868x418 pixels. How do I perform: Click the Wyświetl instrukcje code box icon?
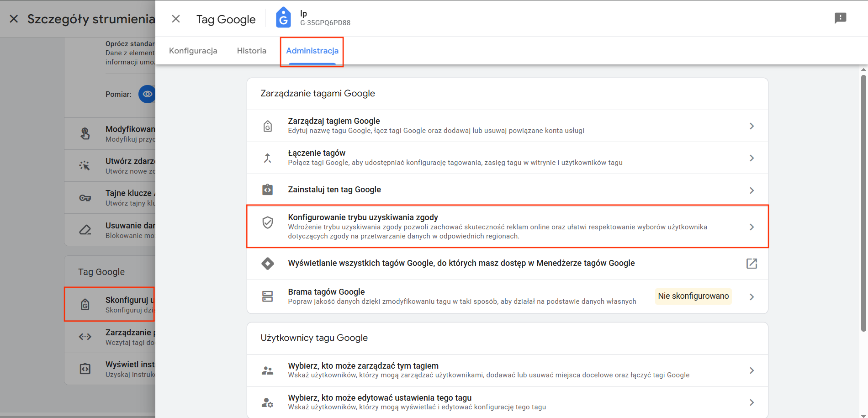(85, 369)
